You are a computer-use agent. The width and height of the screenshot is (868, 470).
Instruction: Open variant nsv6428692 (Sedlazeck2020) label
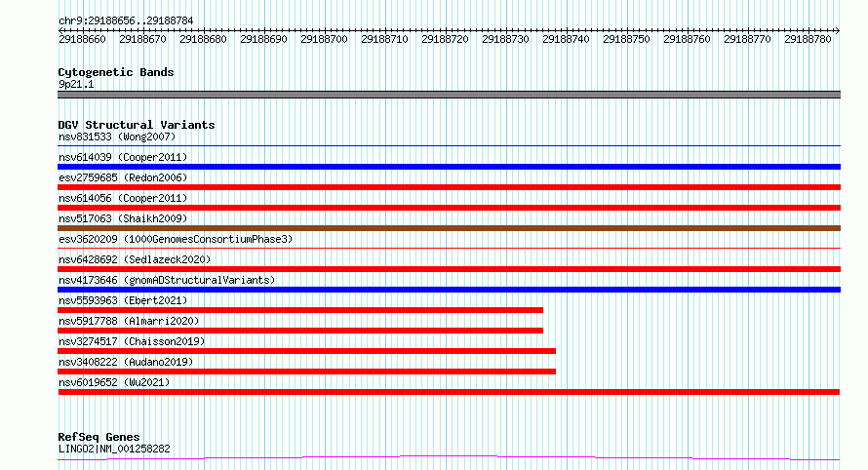(135, 259)
